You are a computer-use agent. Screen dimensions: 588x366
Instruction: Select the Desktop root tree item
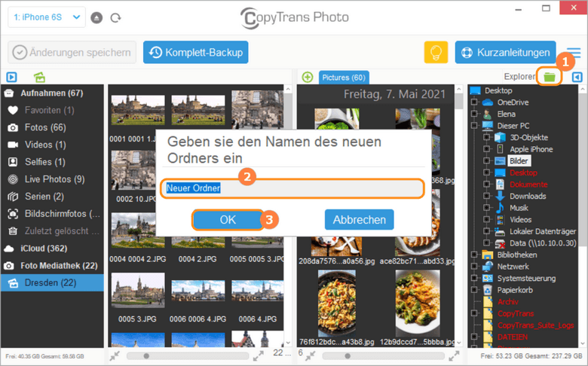[x=498, y=90]
